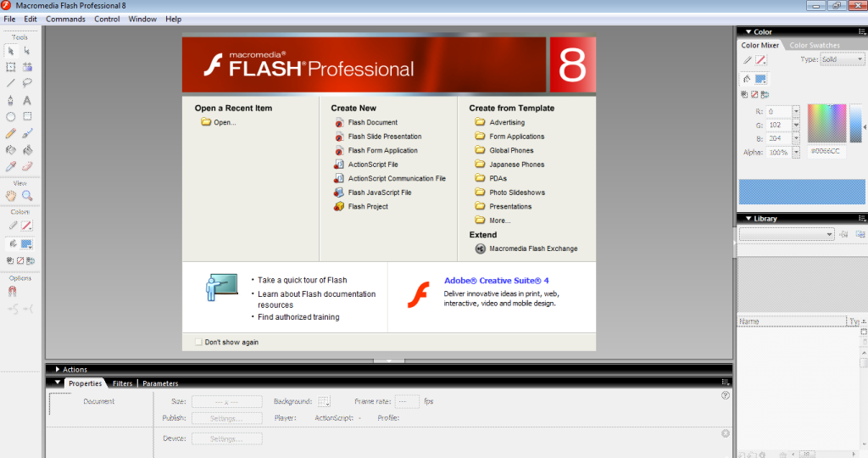
Task: Create a new ActionScript File
Action: coord(366,165)
